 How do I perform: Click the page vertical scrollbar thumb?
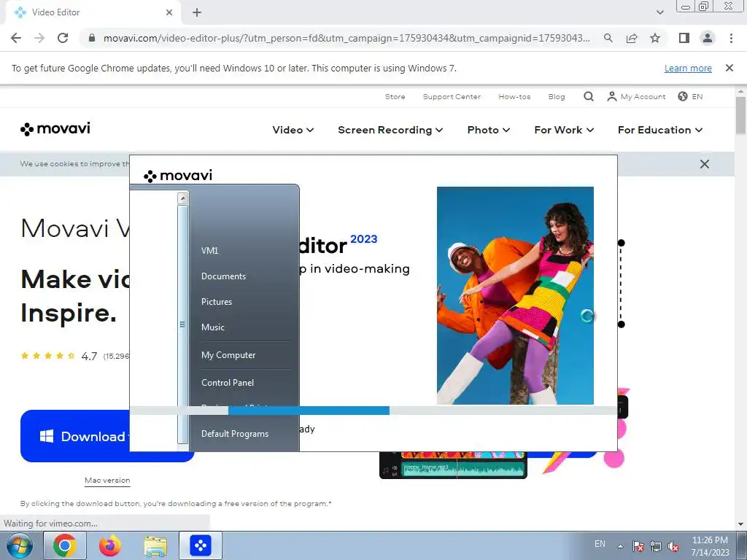pyautogui.click(x=741, y=116)
